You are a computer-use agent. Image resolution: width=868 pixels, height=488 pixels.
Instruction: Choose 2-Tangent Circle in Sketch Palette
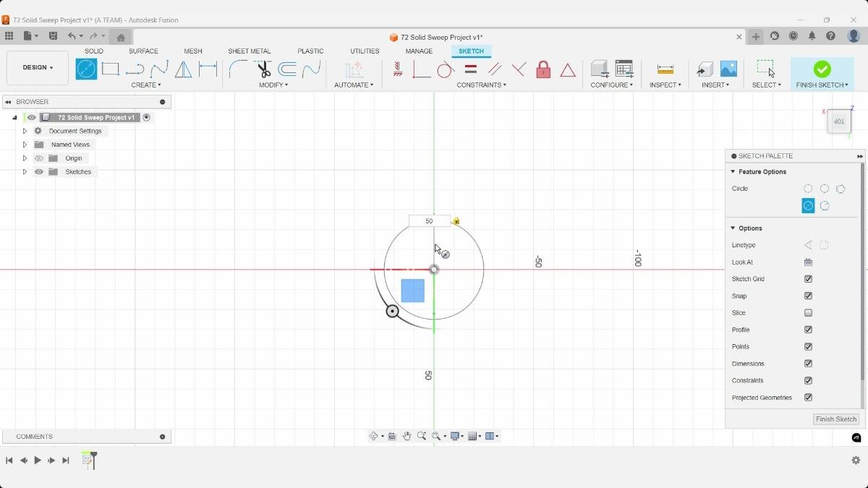pyautogui.click(x=808, y=206)
